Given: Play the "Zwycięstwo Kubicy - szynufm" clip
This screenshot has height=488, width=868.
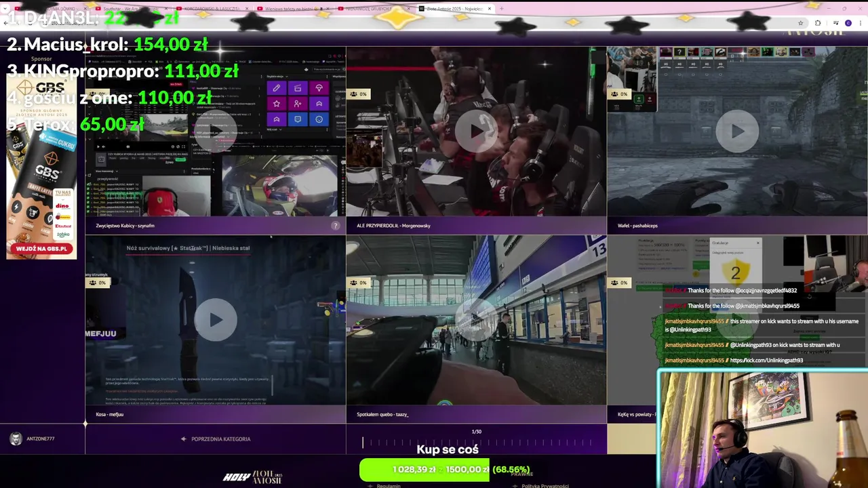Looking at the screenshot, I should (216, 131).
